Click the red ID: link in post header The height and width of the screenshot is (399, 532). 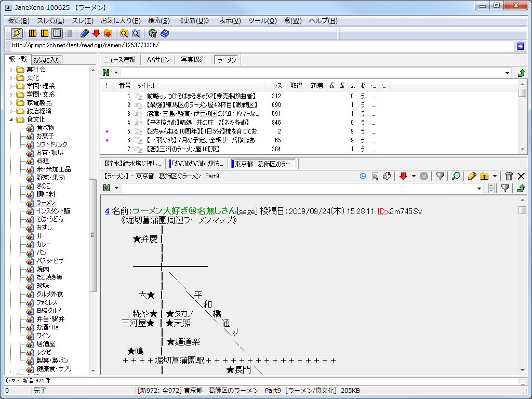(x=382, y=211)
